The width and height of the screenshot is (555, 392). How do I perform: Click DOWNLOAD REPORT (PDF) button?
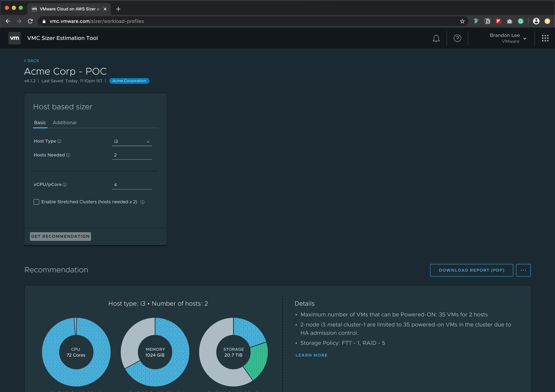(471, 270)
